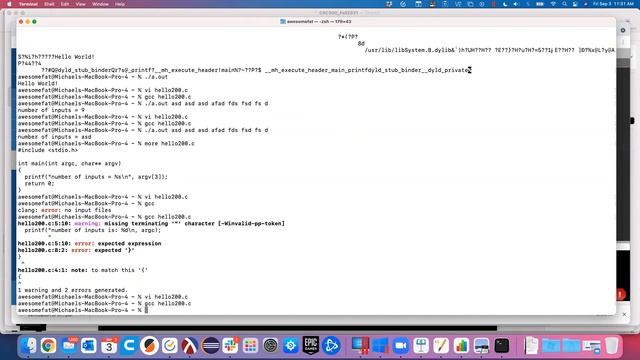
Task: Open the Terminal app in the dock
Action: 502,346
